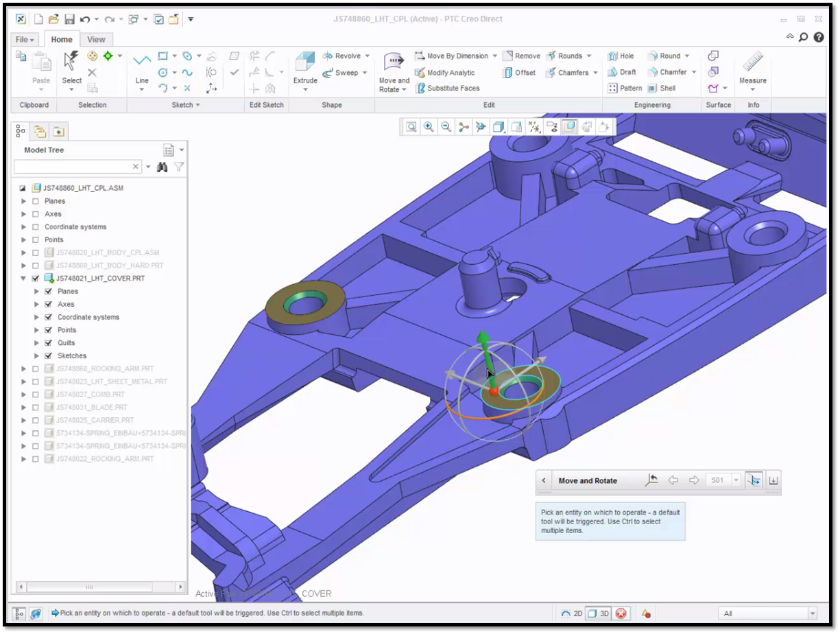840x634 pixels.
Task: Click the Model Tree filter funnel icon
Action: (x=178, y=167)
